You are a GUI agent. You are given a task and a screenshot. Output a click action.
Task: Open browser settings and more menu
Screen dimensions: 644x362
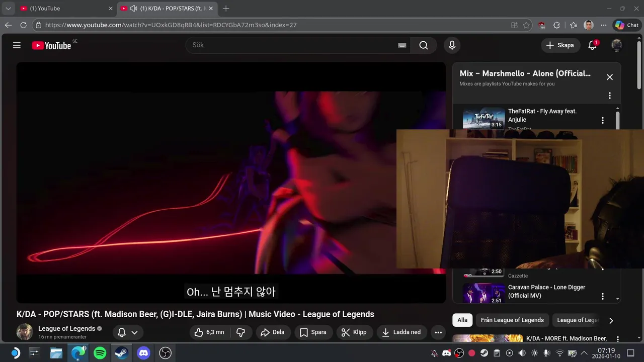click(x=603, y=25)
